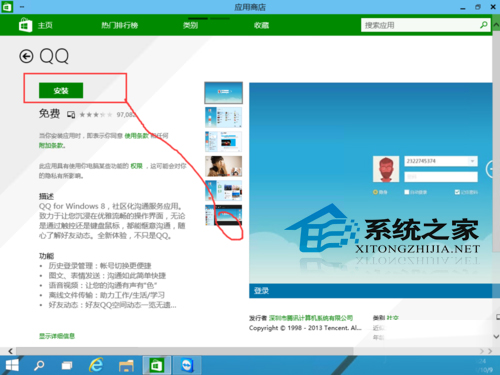This screenshot has height=375, width=500.
Task: Open the Windows Start button
Action: 12,365
